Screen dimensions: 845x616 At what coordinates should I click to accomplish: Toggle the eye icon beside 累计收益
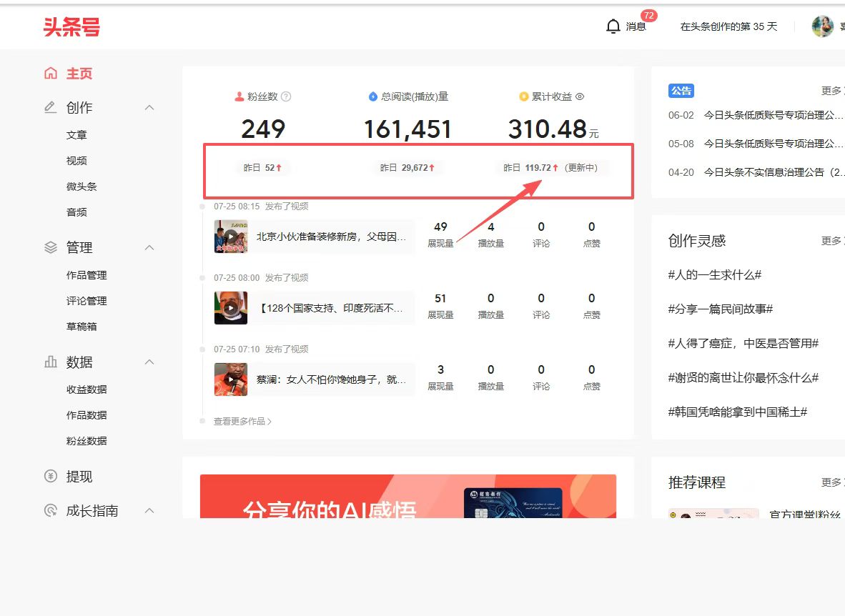pyautogui.click(x=580, y=96)
